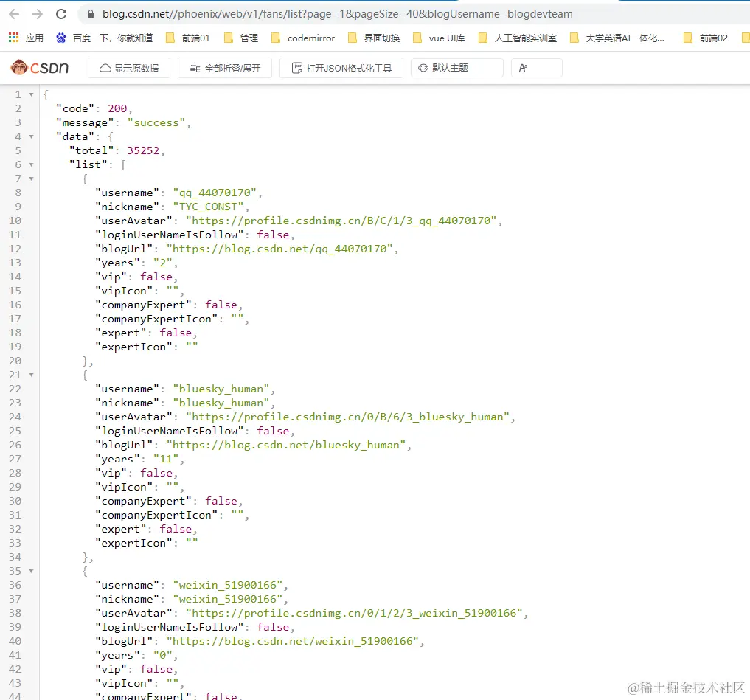Click 打开JSON格式化工具 button
Image resolution: width=750 pixels, height=700 pixels.
click(341, 68)
